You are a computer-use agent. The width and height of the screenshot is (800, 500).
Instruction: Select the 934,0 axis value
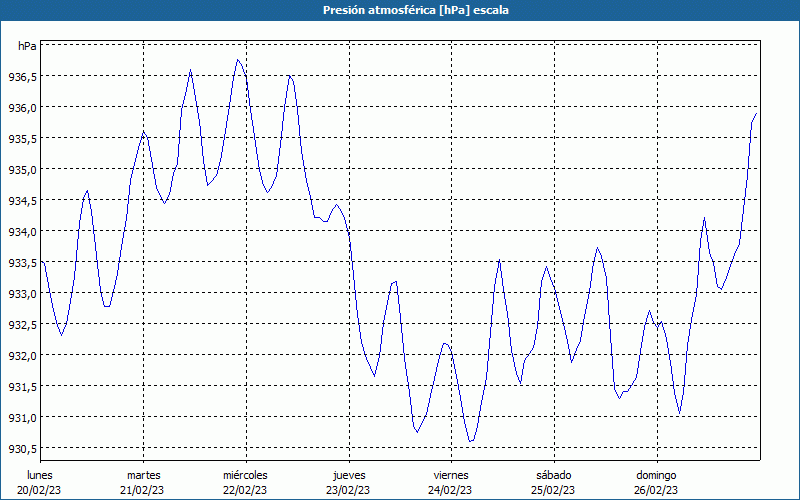point(22,232)
